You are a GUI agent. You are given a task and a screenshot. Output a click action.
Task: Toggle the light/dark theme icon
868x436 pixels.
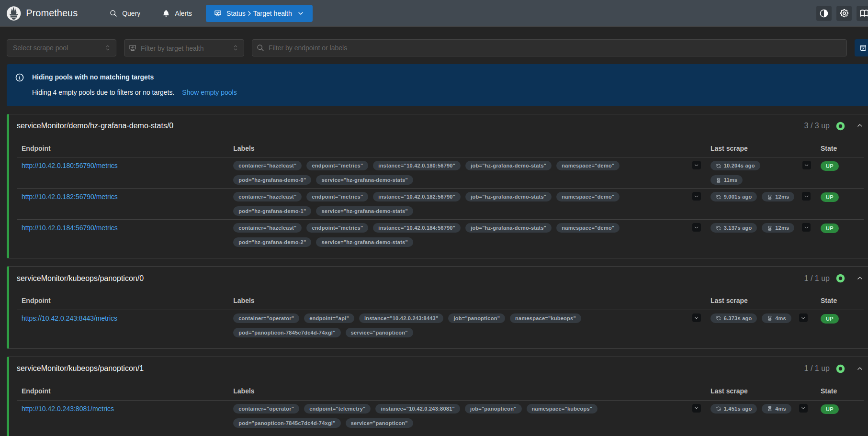824,13
